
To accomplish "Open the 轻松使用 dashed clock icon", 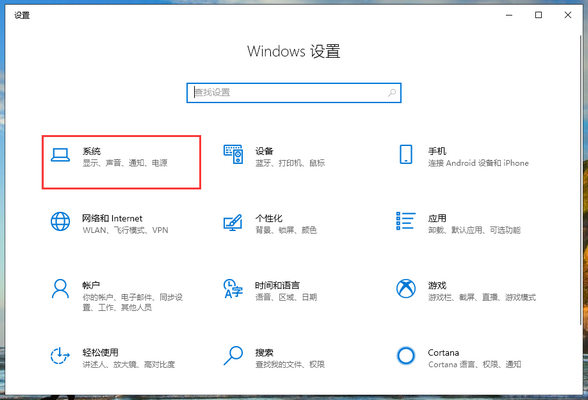I will click(x=60, y=355).
